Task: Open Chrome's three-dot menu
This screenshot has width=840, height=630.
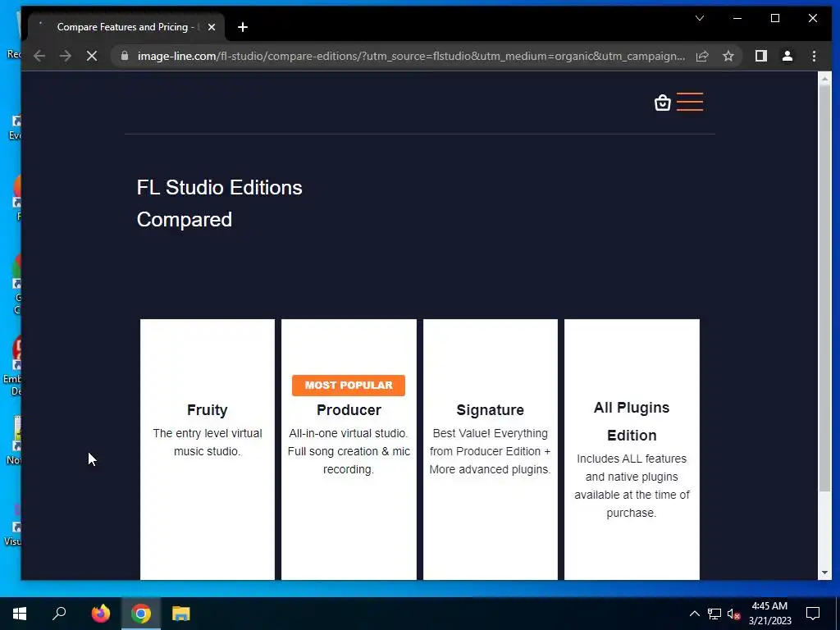Action: click(814, 56)
